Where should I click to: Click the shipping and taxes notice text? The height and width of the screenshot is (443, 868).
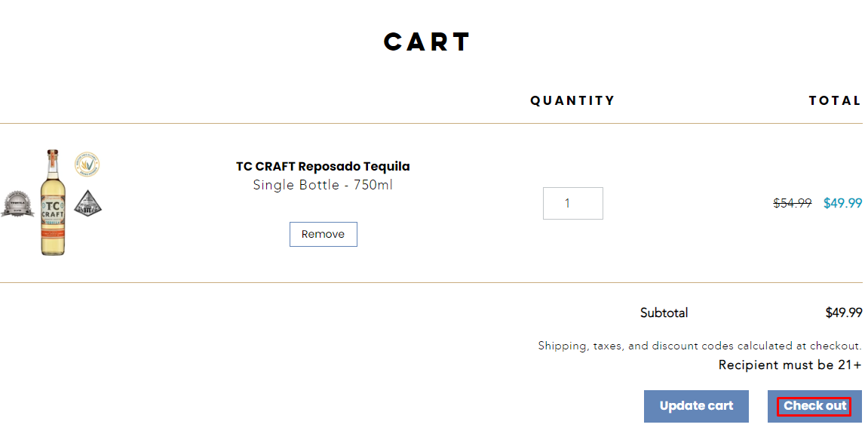[x=699, y=346]
